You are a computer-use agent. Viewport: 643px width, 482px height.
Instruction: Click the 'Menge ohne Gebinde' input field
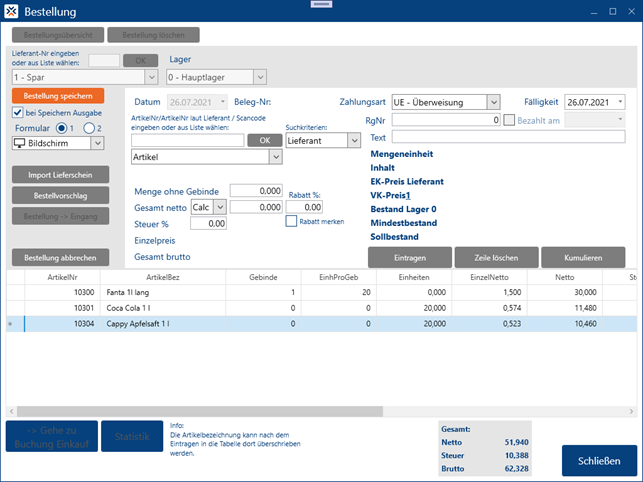255,190
